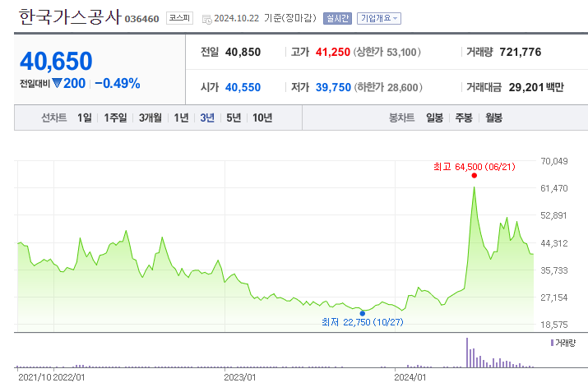Screen dimensions: 588x392
Task: Click the purple 거래량 legend marker
Action: (x=552, y=343)
